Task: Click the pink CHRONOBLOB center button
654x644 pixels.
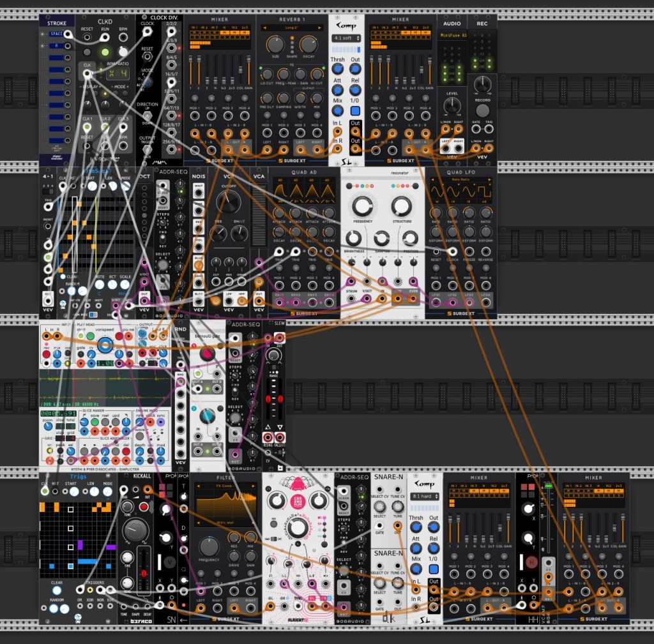Action: tap(298, 502)
